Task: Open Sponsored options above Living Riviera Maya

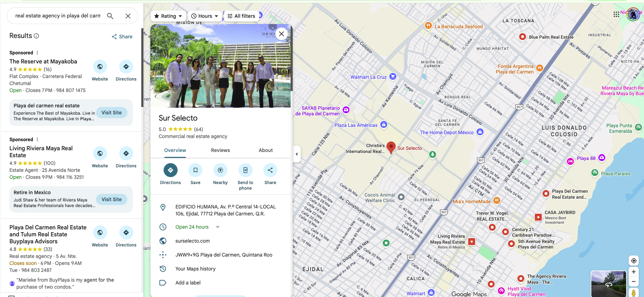Action: coord(37,139)
